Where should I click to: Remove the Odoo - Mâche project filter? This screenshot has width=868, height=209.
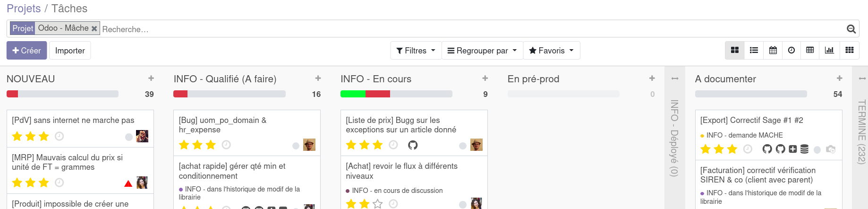94,28
